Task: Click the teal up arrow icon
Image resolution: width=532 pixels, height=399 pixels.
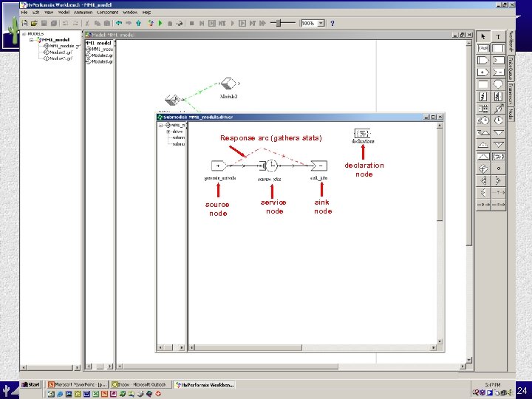Action: [139, 24]
